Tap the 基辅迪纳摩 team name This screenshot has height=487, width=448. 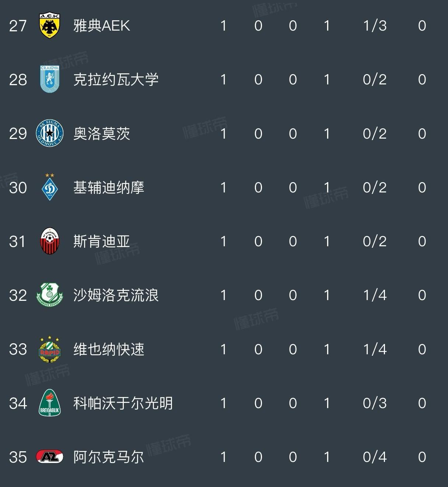[109, 188]
